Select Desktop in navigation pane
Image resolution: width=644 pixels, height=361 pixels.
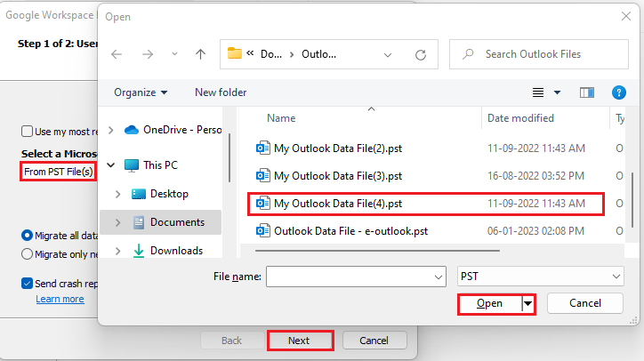click(169, 194)
